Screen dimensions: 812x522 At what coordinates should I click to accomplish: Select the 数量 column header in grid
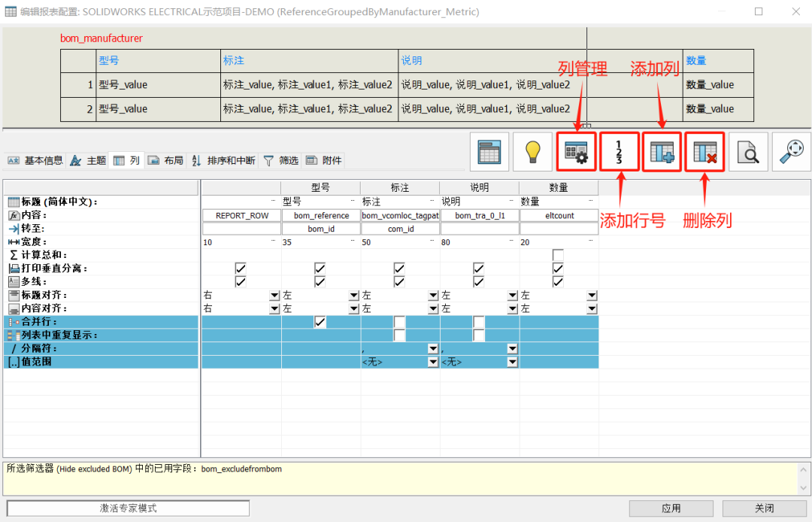click(559, 187)
